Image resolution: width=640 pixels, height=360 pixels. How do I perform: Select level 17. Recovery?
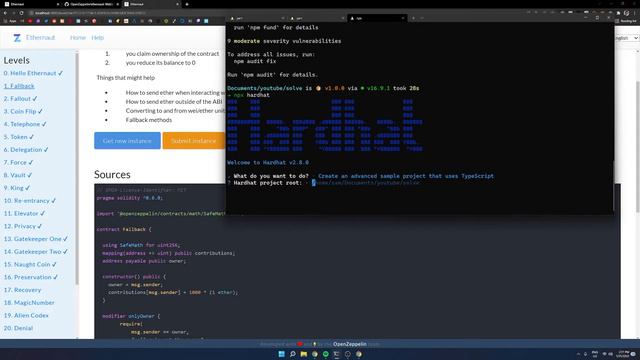(x=22, y=290)
